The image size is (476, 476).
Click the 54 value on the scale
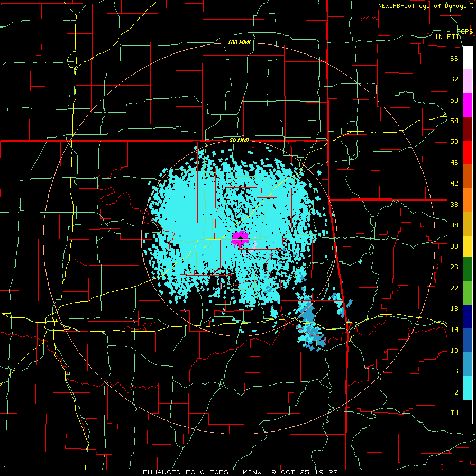pyautogui.click(x=454, y=121)
